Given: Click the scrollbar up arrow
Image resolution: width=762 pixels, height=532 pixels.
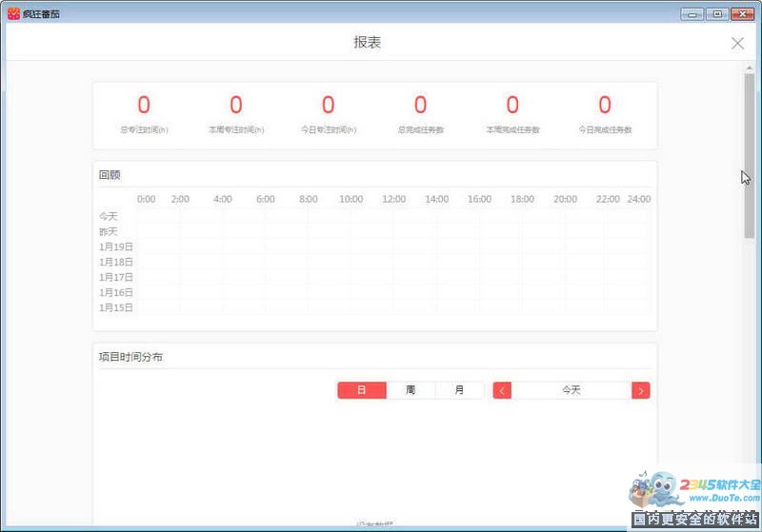Looking at the screenshot, I should coord(749,68).
